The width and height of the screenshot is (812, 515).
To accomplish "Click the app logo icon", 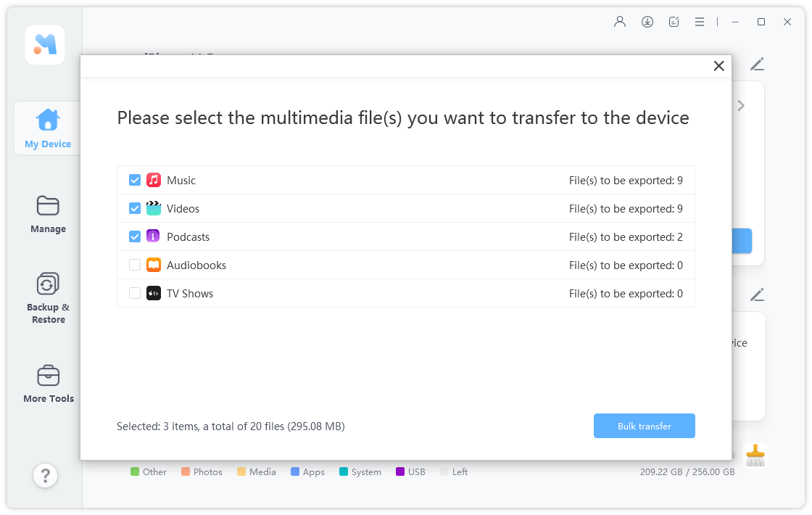I will coord(45,45).
